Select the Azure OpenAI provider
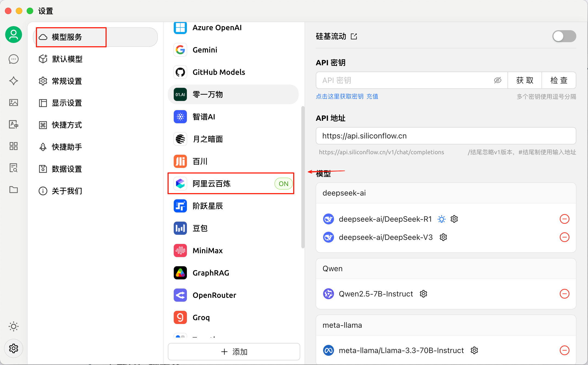 233,28
